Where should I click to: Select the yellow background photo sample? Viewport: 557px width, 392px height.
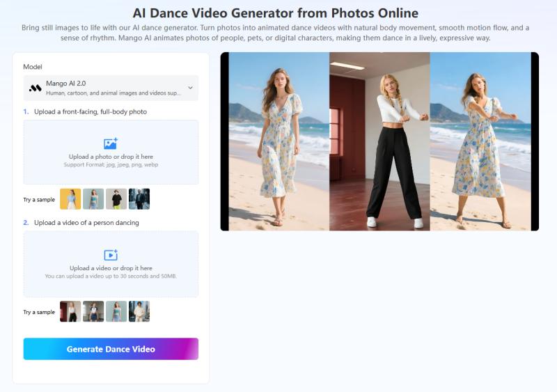click(70, 199)
